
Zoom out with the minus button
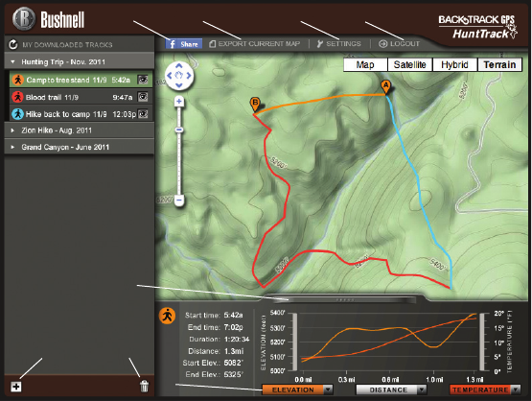tap(179, 200)
